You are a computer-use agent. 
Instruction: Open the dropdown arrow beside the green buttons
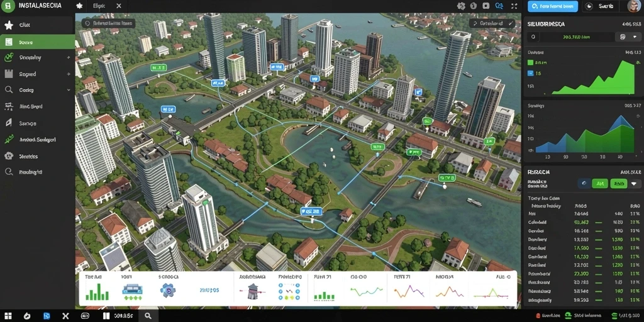click(634, 184)
